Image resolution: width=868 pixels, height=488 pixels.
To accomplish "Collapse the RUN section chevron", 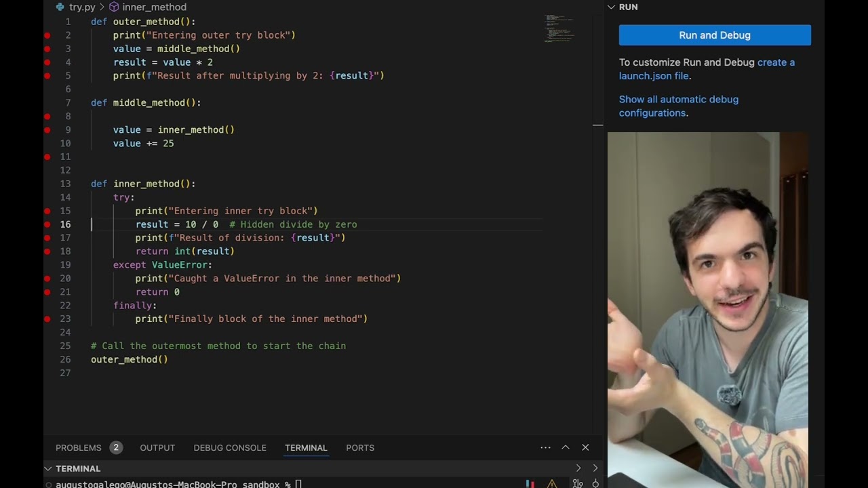I will [611, 7].
